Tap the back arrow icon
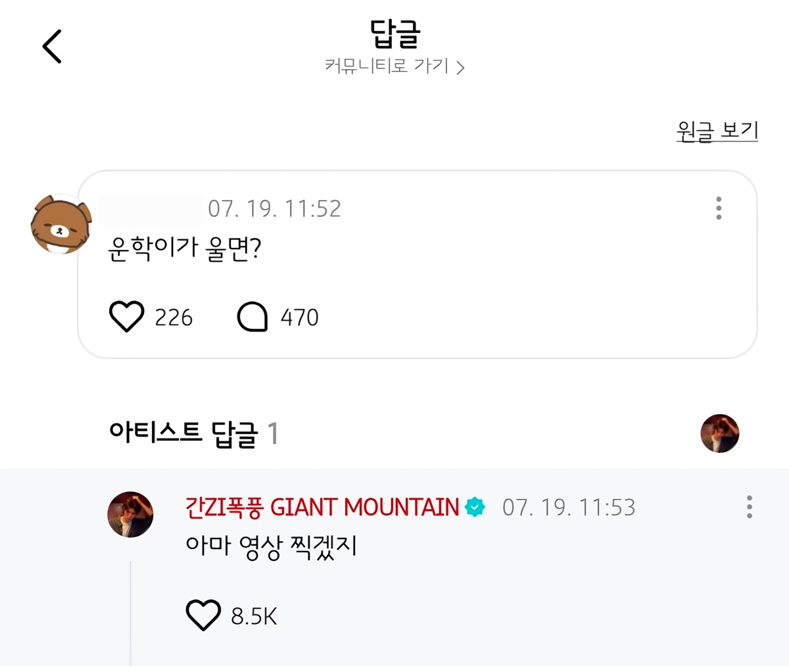The width and height of the screenshot is (789, 672). click(x=52, y=47)
